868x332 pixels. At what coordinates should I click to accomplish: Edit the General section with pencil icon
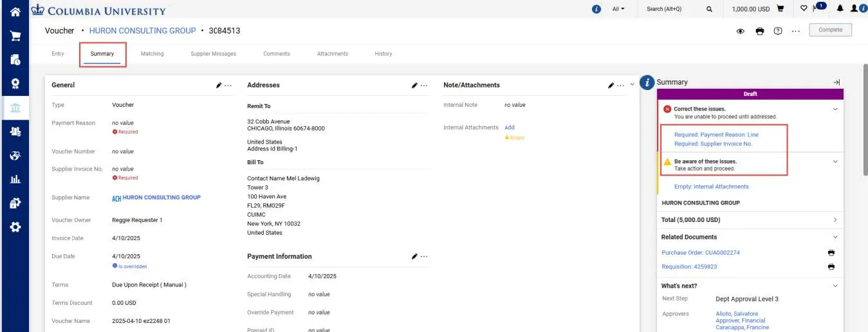point(219,85)
